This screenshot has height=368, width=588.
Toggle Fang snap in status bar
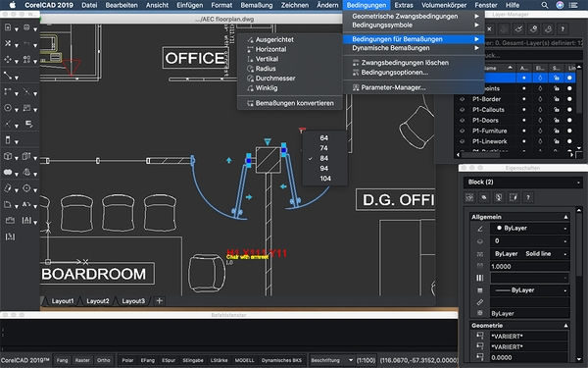63,360
